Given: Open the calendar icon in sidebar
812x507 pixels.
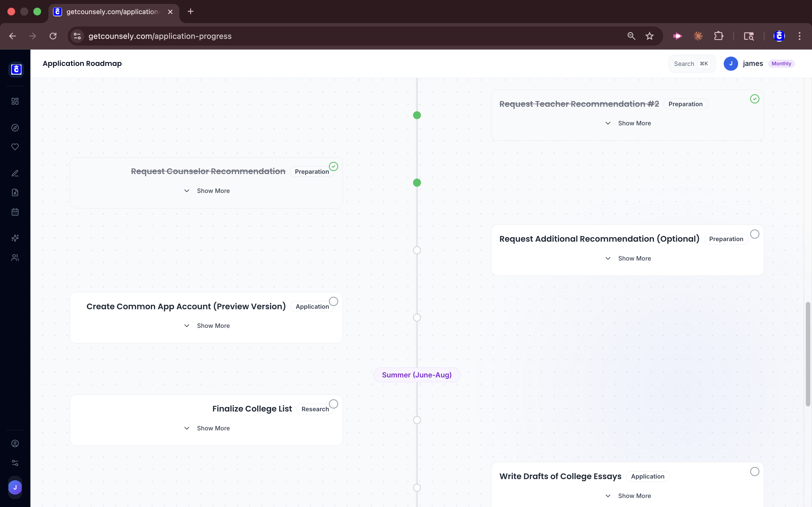Looking at the screenshot, I should pos(15,212).
